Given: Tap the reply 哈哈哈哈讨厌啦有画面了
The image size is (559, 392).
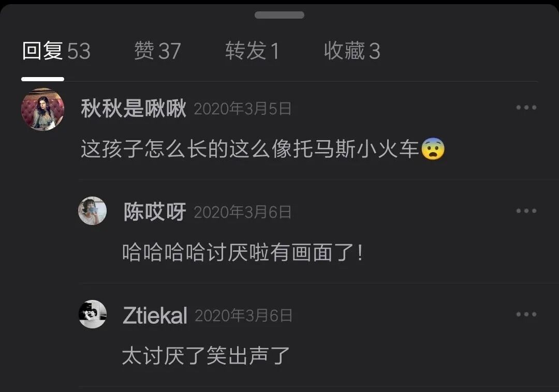Looking at the screenshot, I should (x=243, y=252).
